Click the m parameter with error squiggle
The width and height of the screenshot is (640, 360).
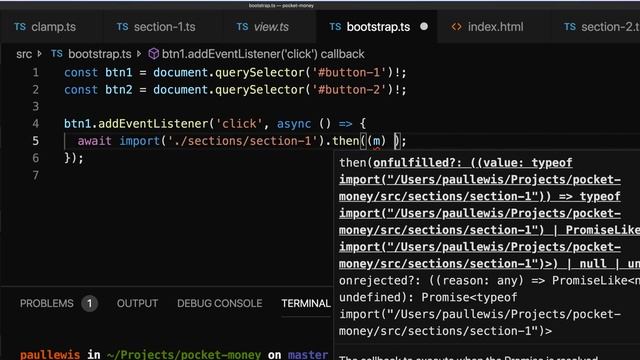pos(376,142)
